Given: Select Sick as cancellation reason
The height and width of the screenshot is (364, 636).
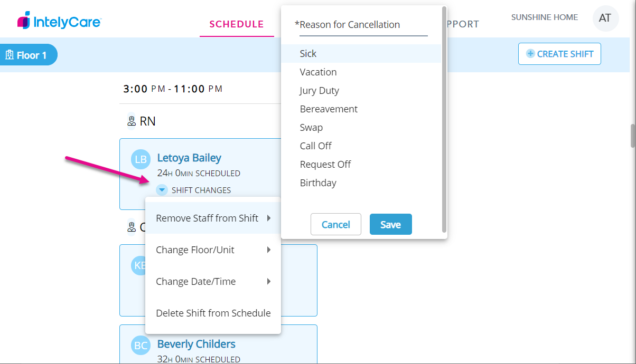Looking at the screenshot, I should click(x=308, y=54).
